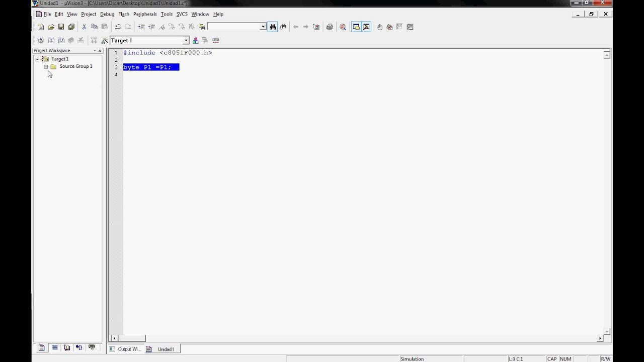Screen dimensions: 644x362
Task: Open Components, Environment and Books manager
Action: click(195, 40)
